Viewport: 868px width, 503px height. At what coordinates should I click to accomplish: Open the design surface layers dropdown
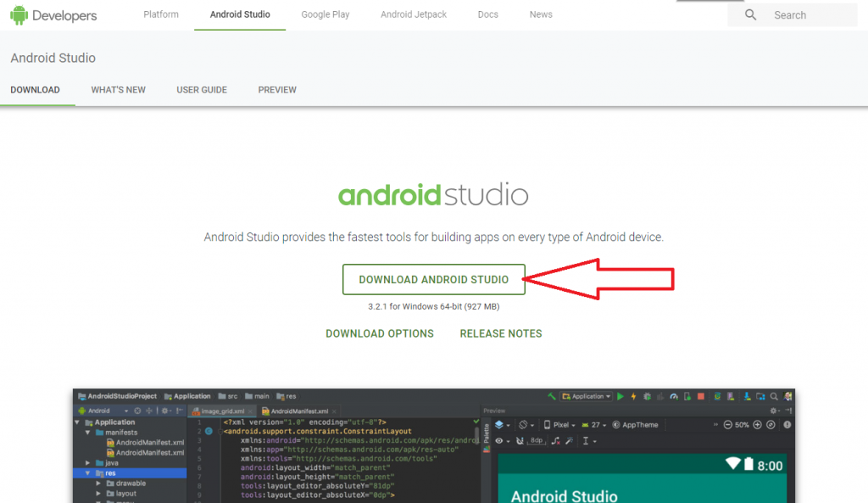502,425
